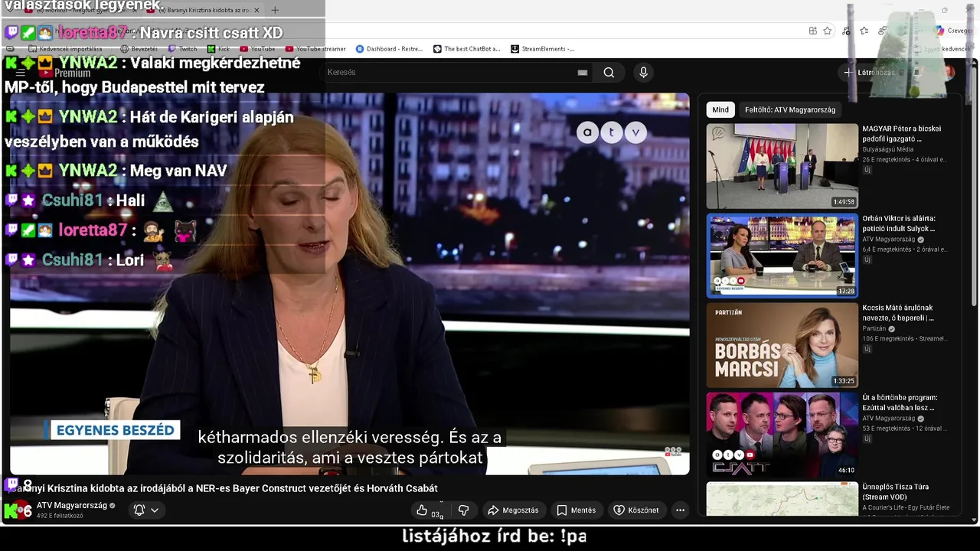Image resolution: width=980 pixels, height=551 pixels.
Task: Open MAGYAR Péter a bicskei video thumbnail
Action: [782, 166]
